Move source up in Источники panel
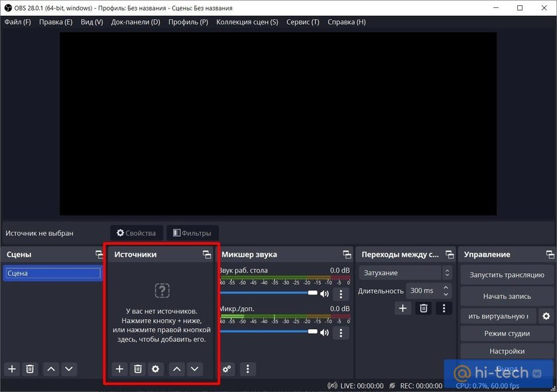 [x=176, y=369]
